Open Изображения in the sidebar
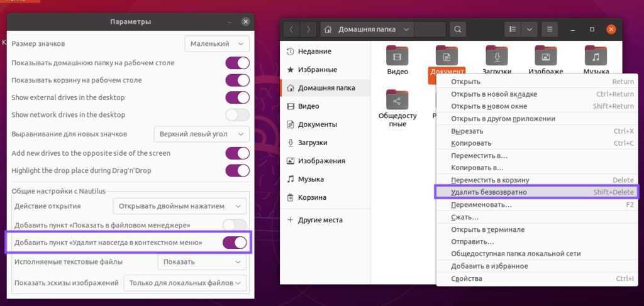 325,161
